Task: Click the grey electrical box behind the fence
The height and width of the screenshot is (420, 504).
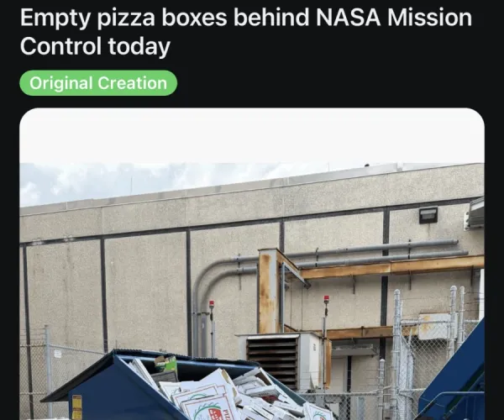Action: coord(436,327)
